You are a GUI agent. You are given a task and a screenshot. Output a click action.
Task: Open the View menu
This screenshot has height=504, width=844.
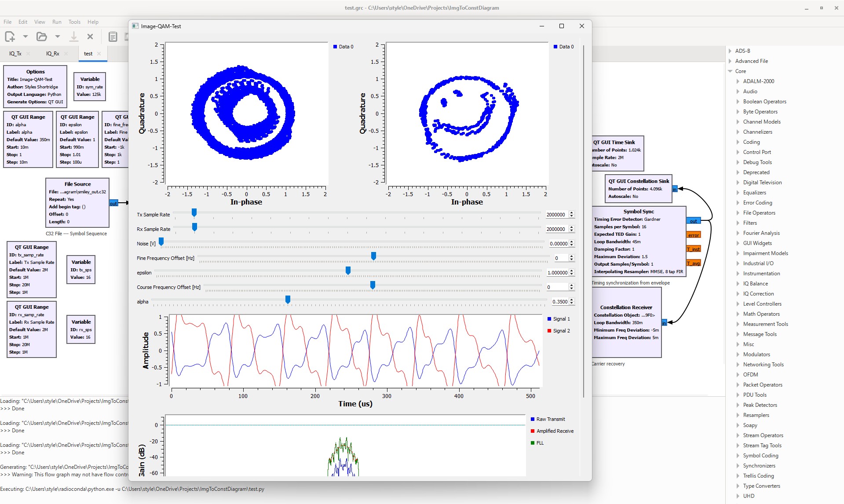point(40,22)
